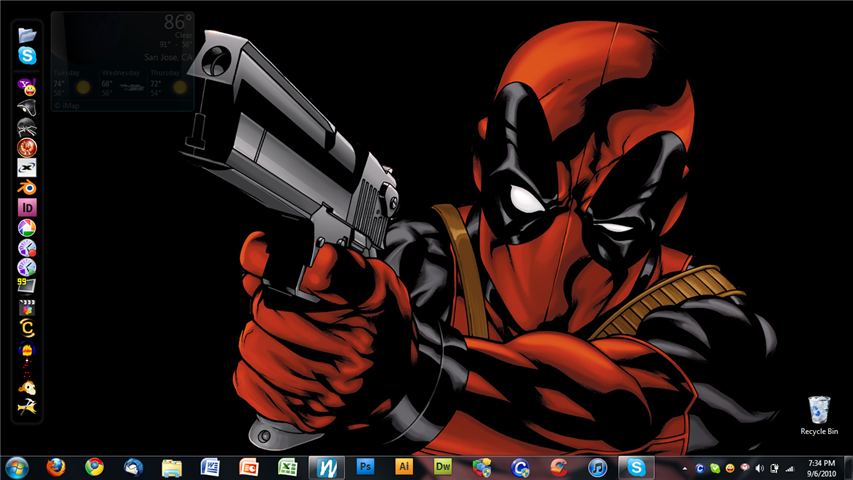Click the Wednesday forecast in weather gadget
Viewport: 853px width, 480px height.
pyautogui.click(x=122, y=83)
